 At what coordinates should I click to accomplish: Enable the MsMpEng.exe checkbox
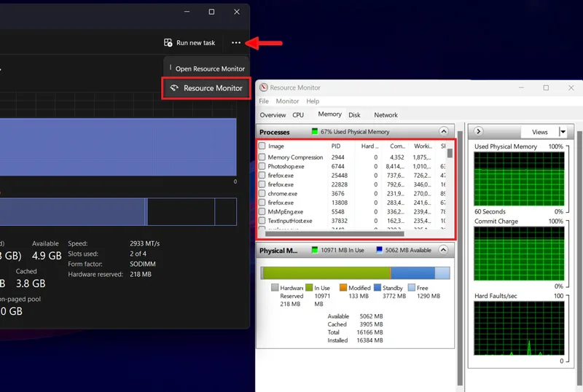pos(262,211)
